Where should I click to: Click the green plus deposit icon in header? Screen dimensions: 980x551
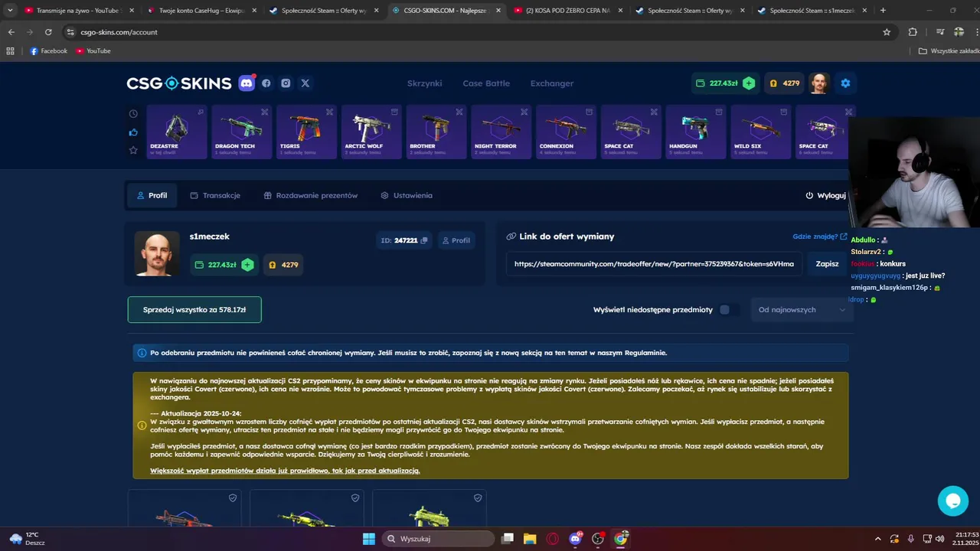pos(749,83)
